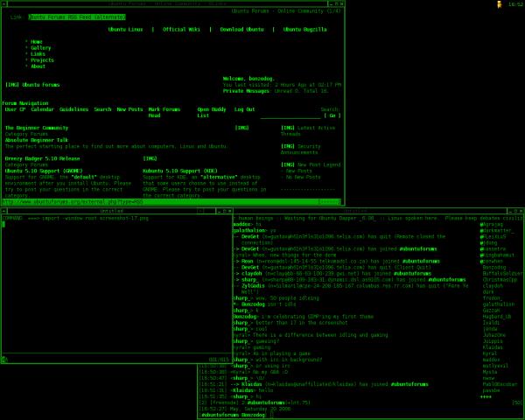Open Kubuntu 5.10 Support (KDE) forum
525x420 pixels.
pos(180,171)
